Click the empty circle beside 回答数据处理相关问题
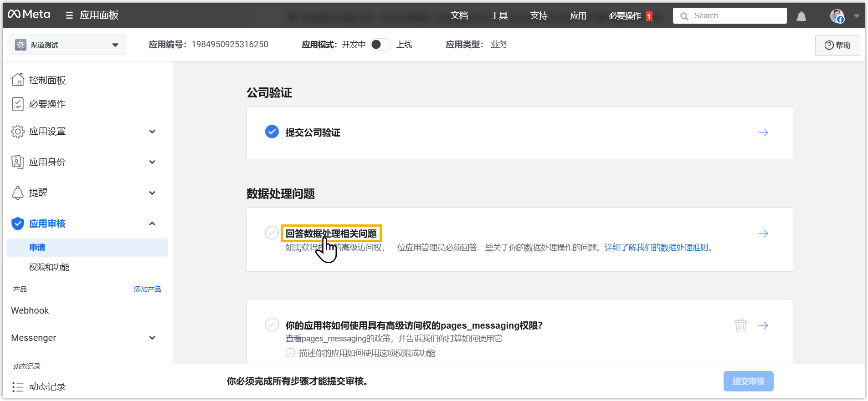Image resolution: width=868 pixels, height=401 pixels. [x=272, y=233]
